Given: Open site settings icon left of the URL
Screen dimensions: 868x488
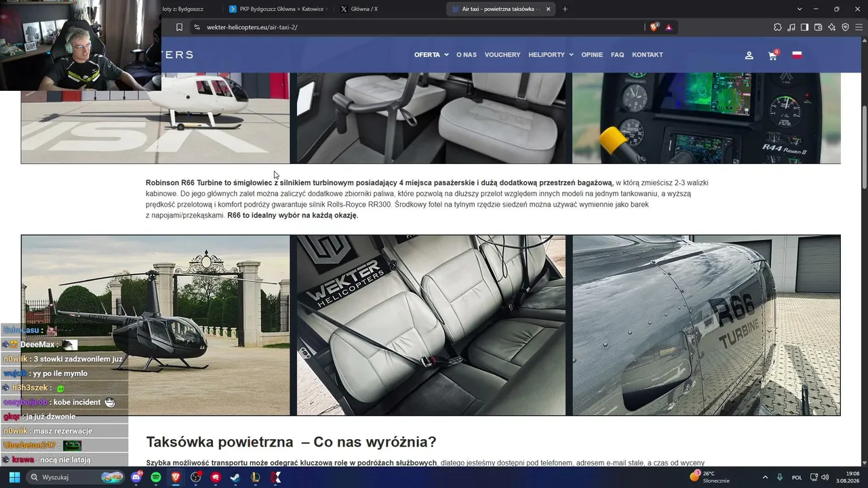Looking at the screenshot, I should coord(197,27).
